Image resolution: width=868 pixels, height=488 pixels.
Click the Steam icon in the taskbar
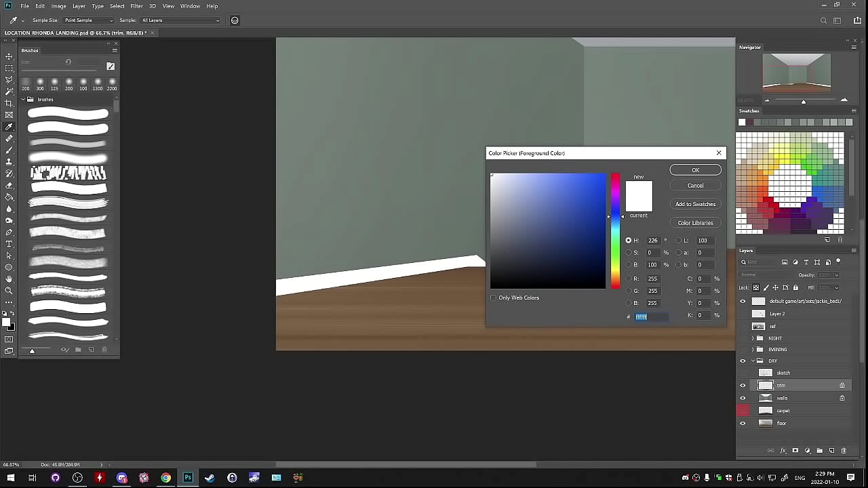point(210,478)
